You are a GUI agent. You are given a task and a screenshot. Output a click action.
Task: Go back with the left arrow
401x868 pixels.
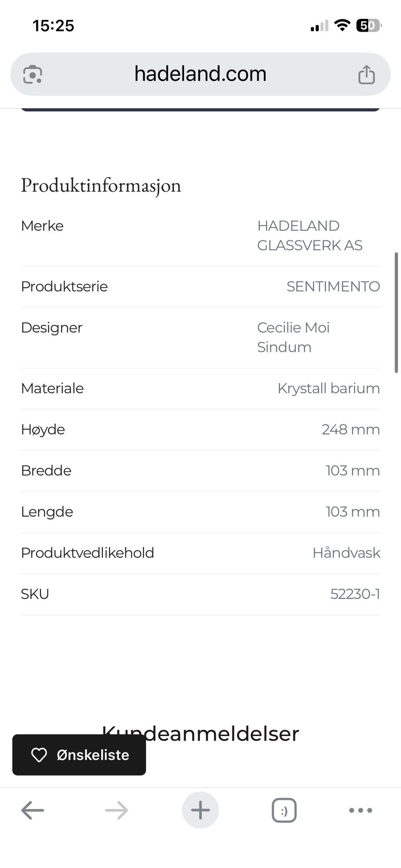click(33, 810)
